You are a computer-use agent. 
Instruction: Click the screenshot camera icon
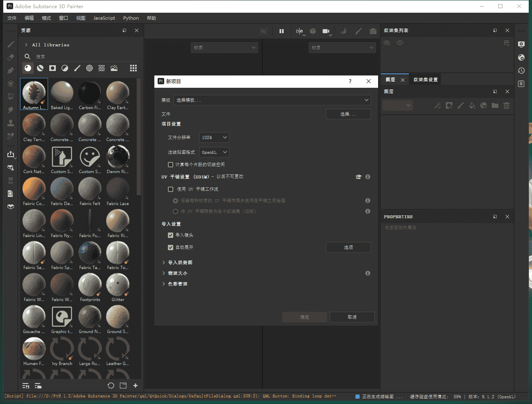tap(373, 31)
